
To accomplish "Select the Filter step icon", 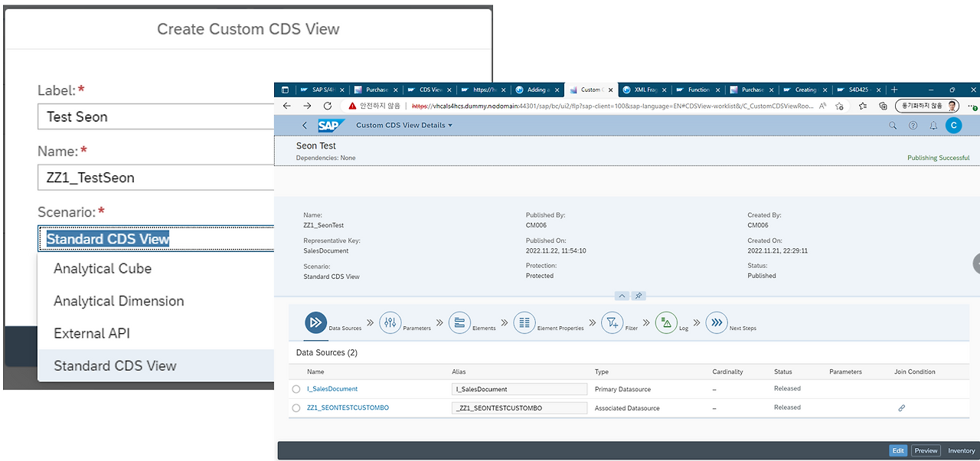I will pos(612,322).
